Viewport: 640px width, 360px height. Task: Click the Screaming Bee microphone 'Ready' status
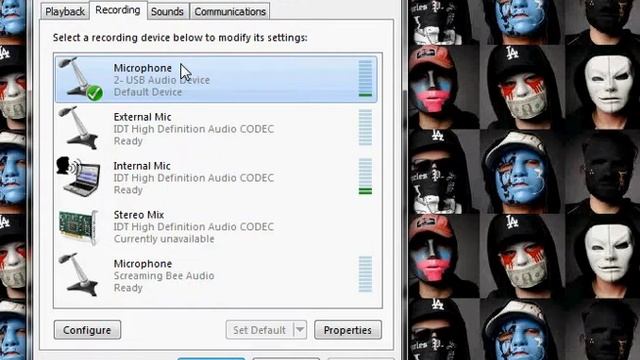pyautogui.click(x=128, y=288)
